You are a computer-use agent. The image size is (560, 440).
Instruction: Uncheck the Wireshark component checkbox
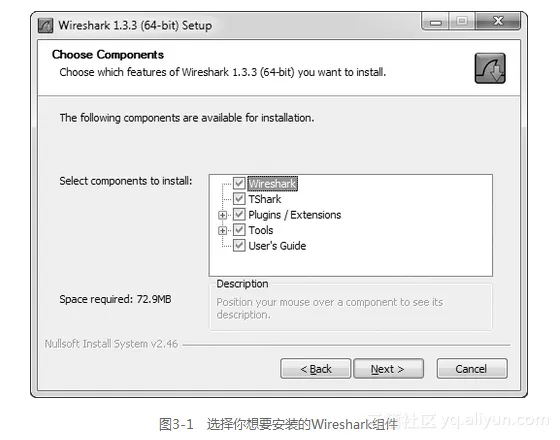click(239, 183)
